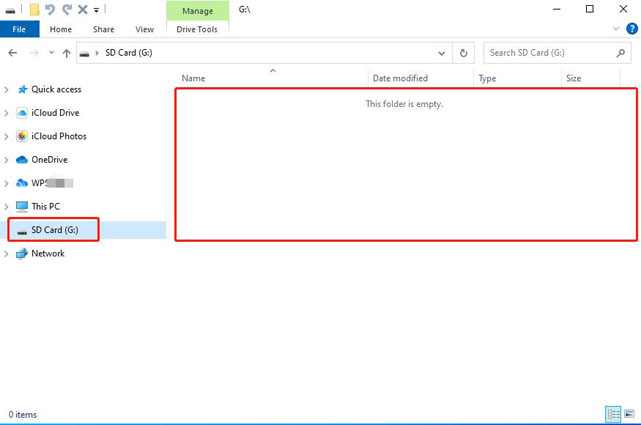Refresh the SD Card folder view
Screen dimensions: 641x425
464,53
